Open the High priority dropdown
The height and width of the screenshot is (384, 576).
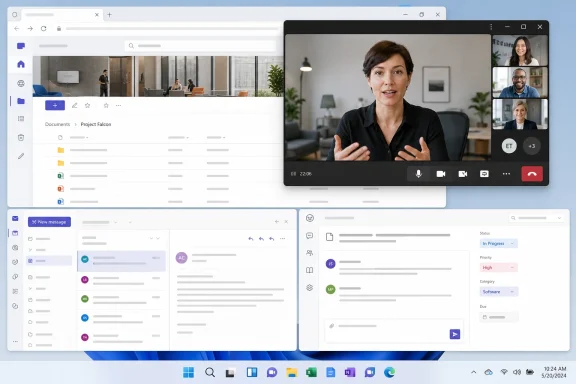(498, 268)
